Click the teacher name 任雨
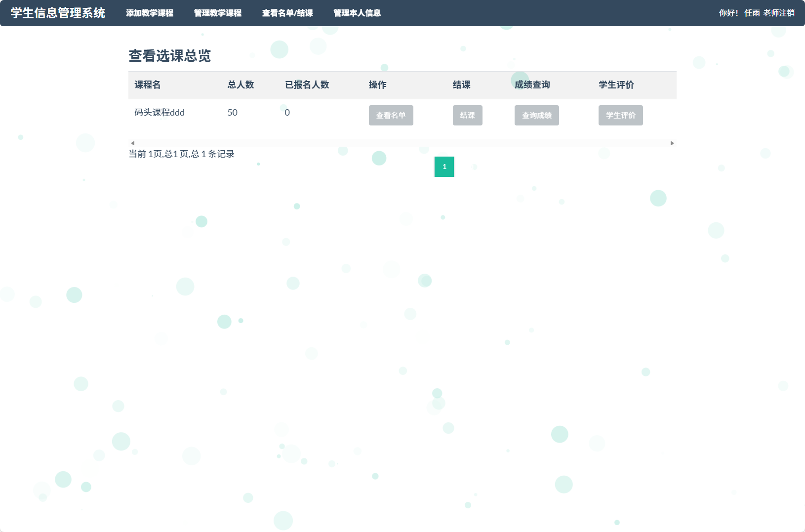805x532 pixels. tap(752, 13)
